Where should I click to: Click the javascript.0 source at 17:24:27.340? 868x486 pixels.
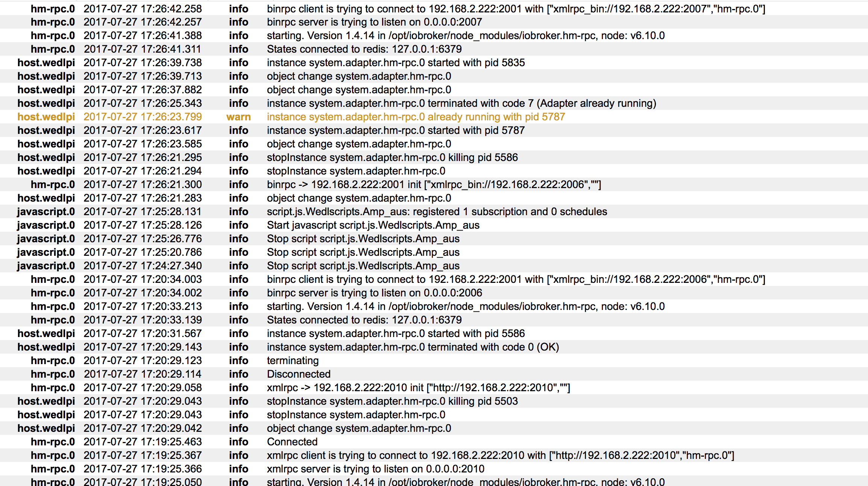point(46,266)
